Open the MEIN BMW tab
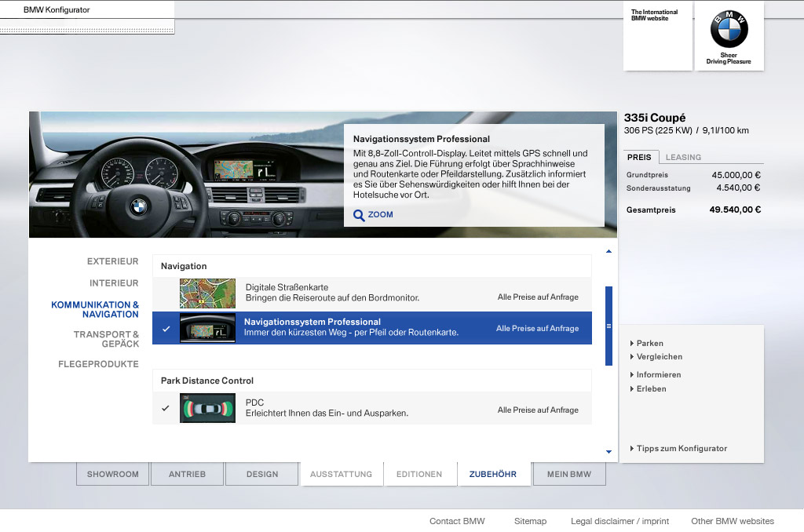804x532 pixels. click(569, 474)
